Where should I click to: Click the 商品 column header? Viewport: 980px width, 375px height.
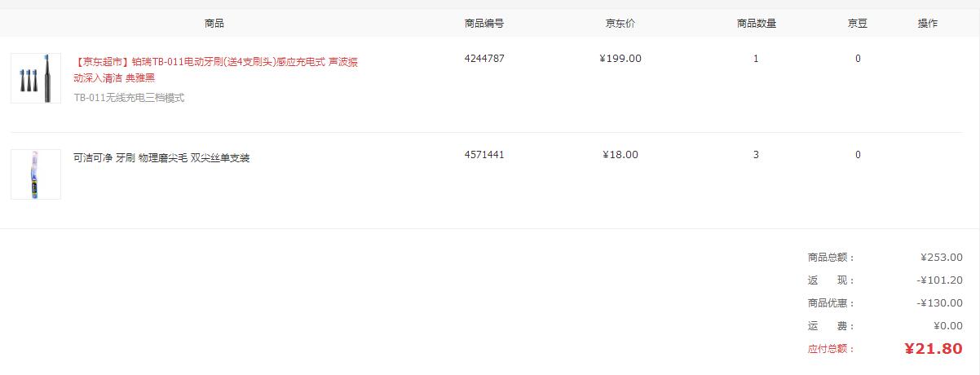pyautogui.click(x=214, y=24)
